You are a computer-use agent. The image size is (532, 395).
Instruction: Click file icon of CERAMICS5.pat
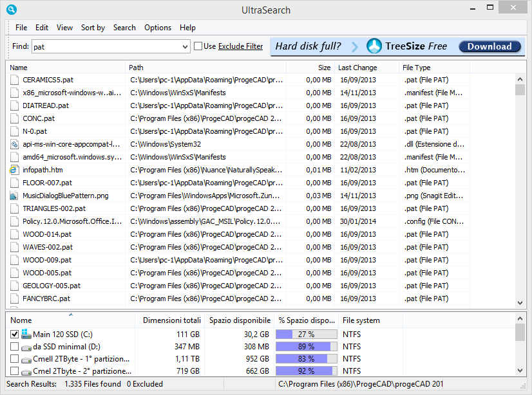point(14,80)
